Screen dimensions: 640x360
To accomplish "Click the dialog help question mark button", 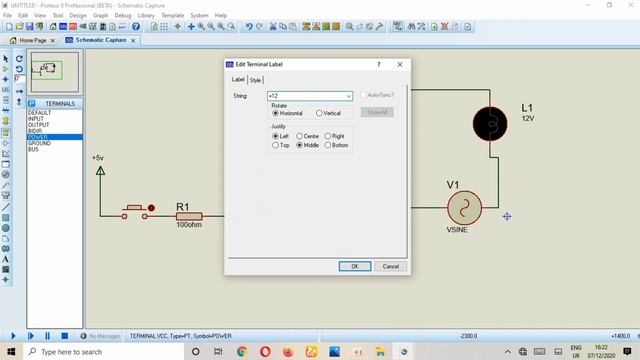I will click(x=379, y=64).
